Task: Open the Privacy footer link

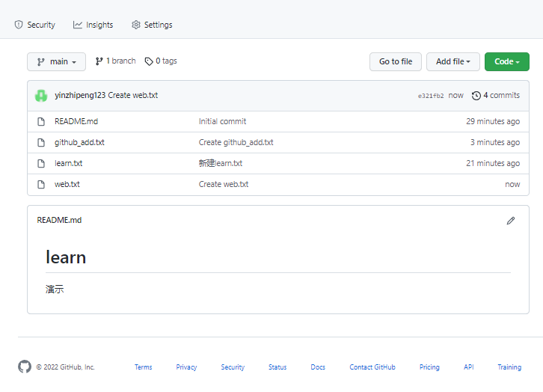Action: (x=186, y=367)
